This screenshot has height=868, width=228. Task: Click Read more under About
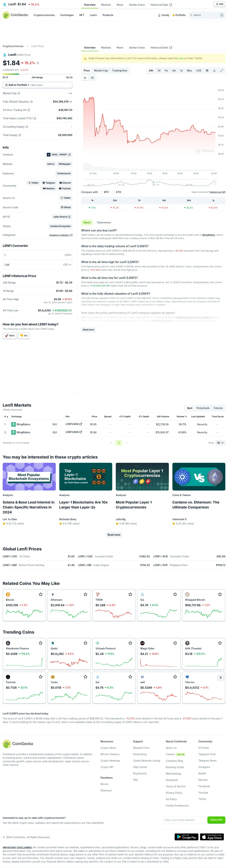(x=89, y=330)
